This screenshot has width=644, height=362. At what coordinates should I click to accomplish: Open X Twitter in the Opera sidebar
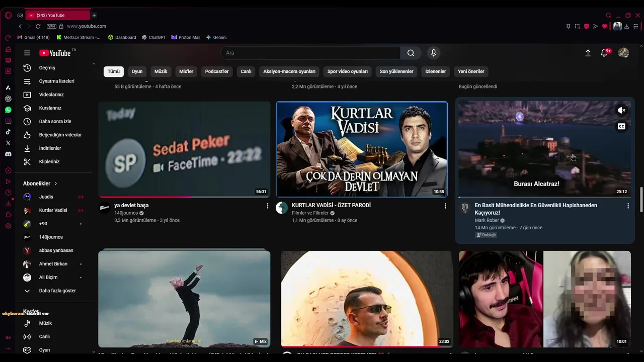(x=8, y=143)
